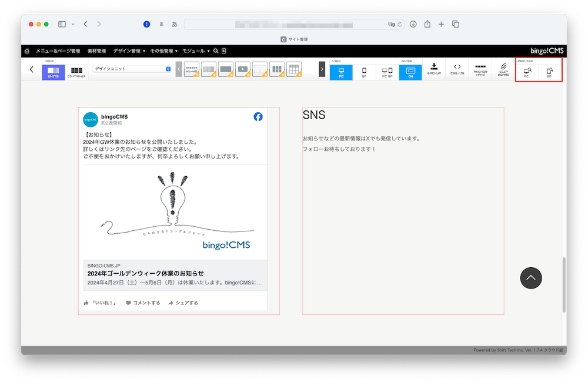The height and width of the screenshot is (383, 588).
Task: Turn the GUIDE setting off
Action: click(410, 70)
